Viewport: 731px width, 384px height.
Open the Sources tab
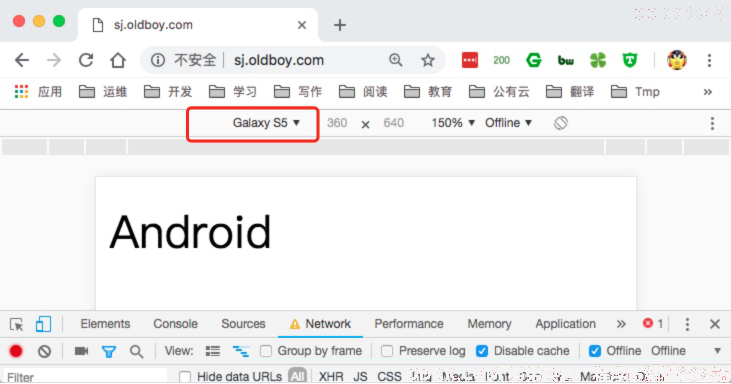click(x=243, y=324)
